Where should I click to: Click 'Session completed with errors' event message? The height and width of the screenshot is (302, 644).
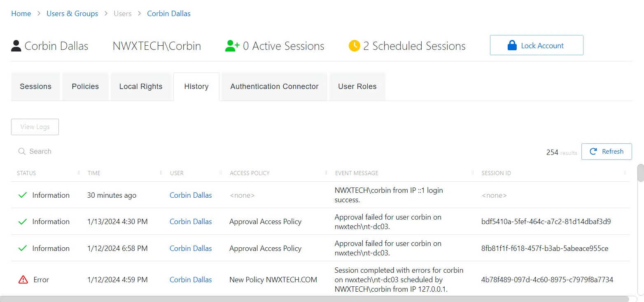pos(399,280)
